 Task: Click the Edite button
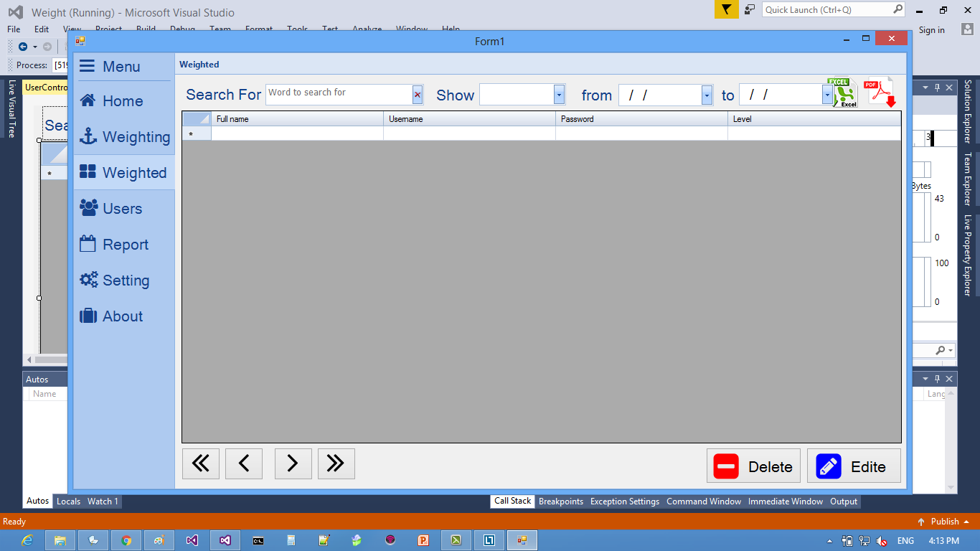tap(854, 466)
